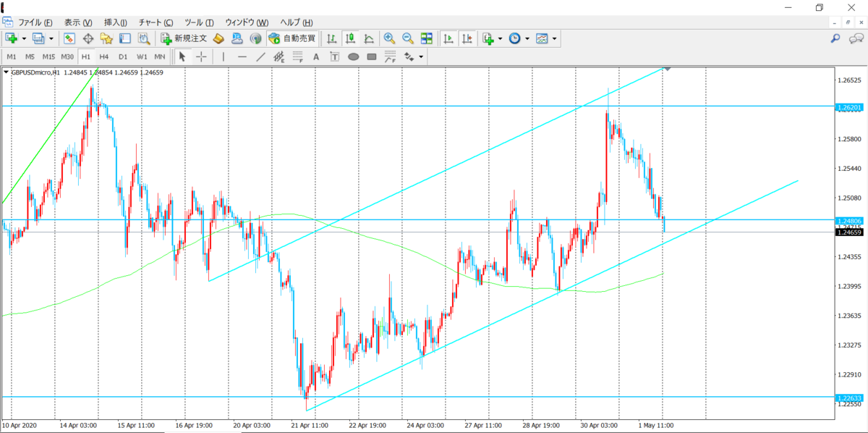Open the Data Window crosshair icon
This screenshot has width=868, height=433.
pyautogui.click(x=88, y=38)
